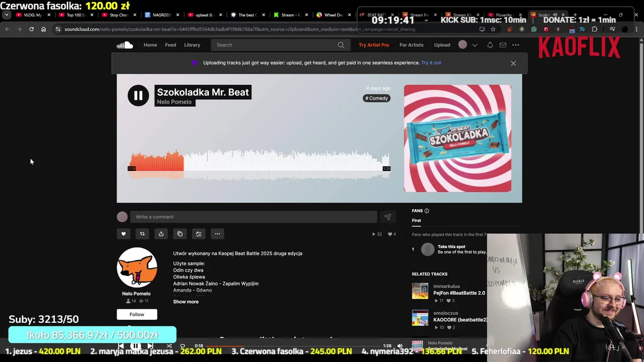Open the Library tab

click(x=192, y=45)
